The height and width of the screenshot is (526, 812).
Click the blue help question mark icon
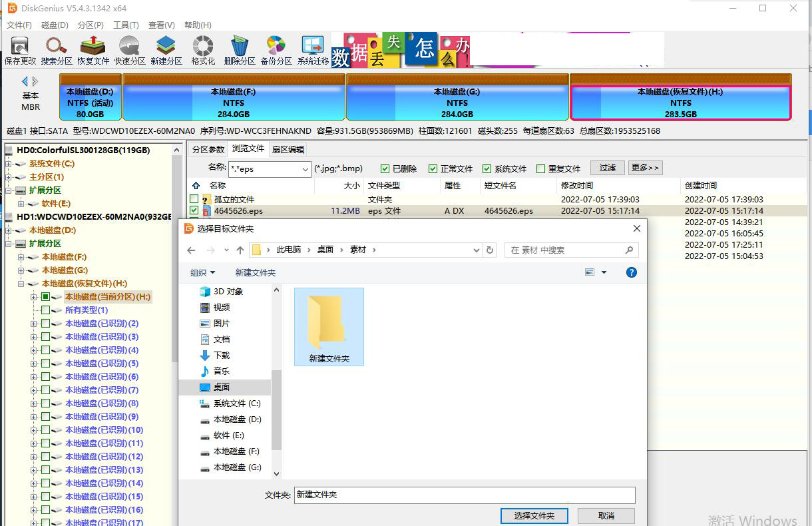(632, 272)
